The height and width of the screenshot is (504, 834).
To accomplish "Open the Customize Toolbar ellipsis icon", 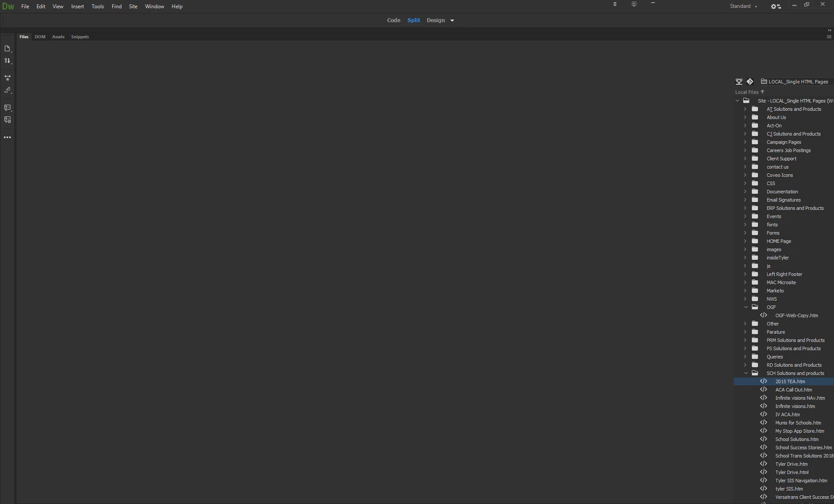I will tap(7, 137).
